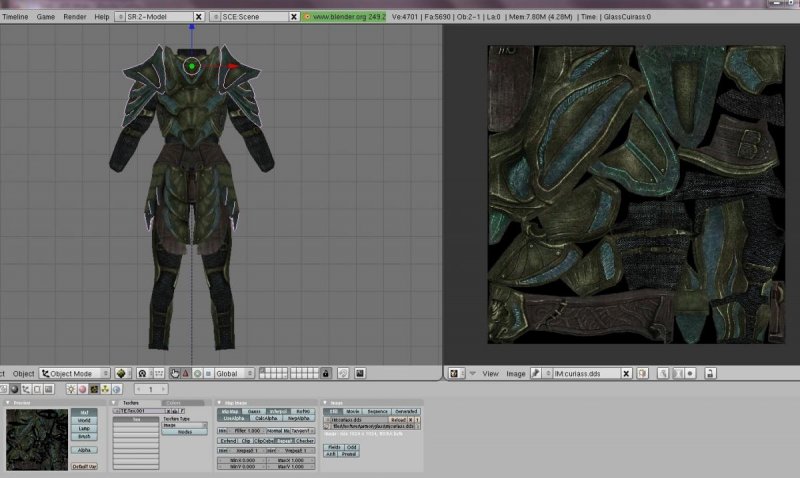The height and width of the screenshot is (478, 800).
Task: Collapse the Preview panel triangle
Action: (x=8, y=403)
